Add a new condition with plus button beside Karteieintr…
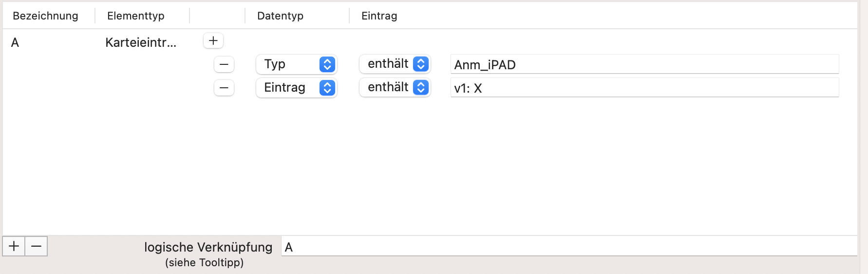Viewport: 868px width, 274px height. click(213, 41)
